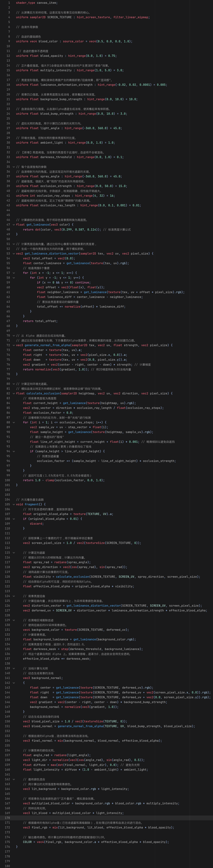Fold the discard if-block at line 108
The width and height of the screenshot is (213, 868).
click(14, 519)
